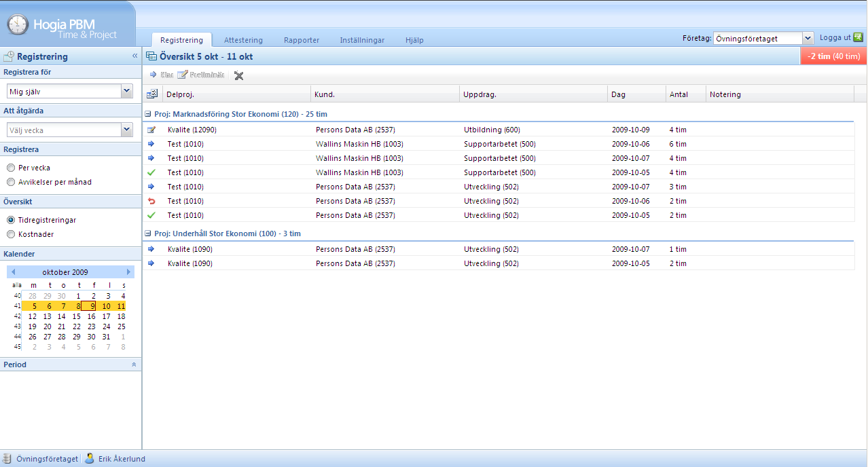Screen dimensions: 868x467
Task: Click the green Logga ut exit icon
Action: [858, 37]
